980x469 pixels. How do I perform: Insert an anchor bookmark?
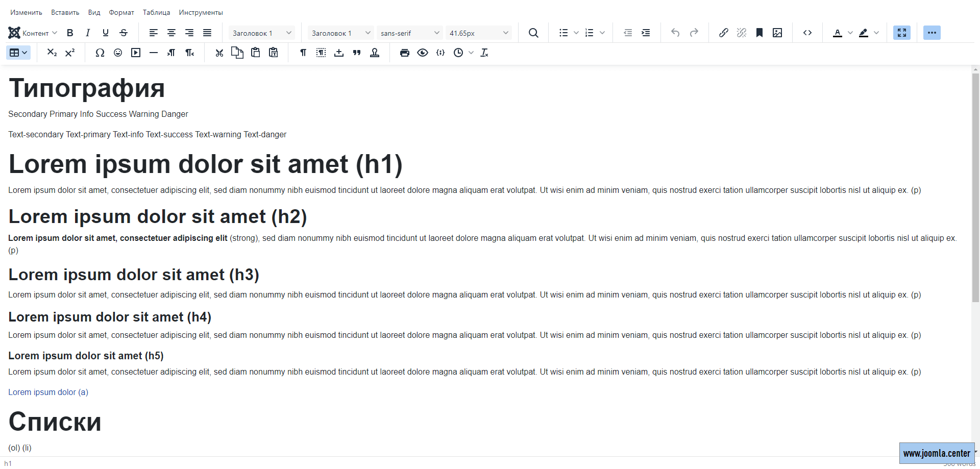[759, 33]
